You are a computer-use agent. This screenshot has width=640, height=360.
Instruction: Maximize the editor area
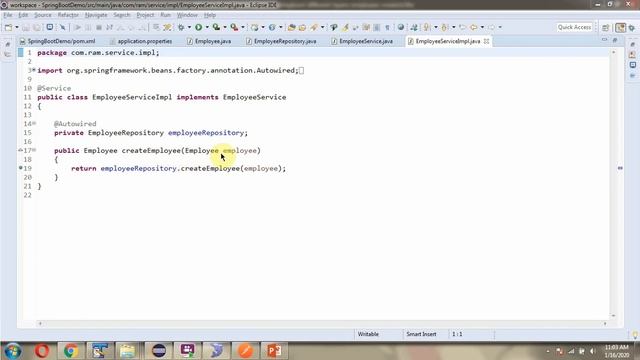[615, 40]
